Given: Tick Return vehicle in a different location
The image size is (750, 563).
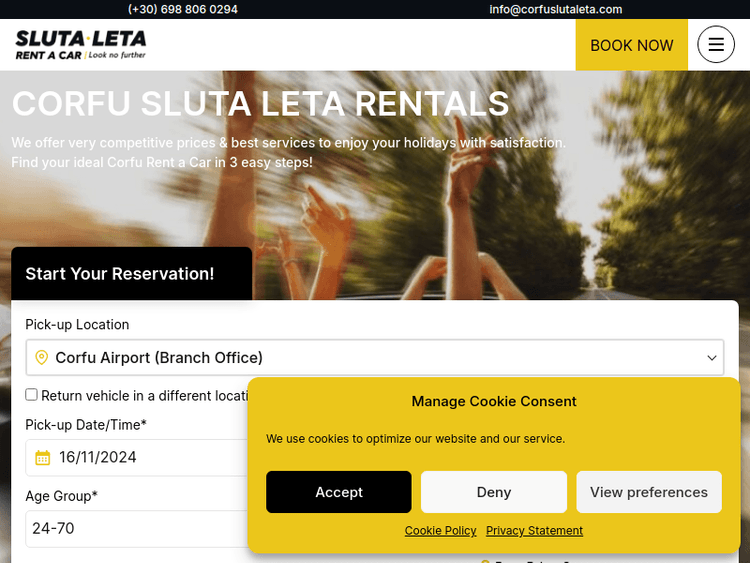Looking at the screenshot, I should [x=32, y=395].
